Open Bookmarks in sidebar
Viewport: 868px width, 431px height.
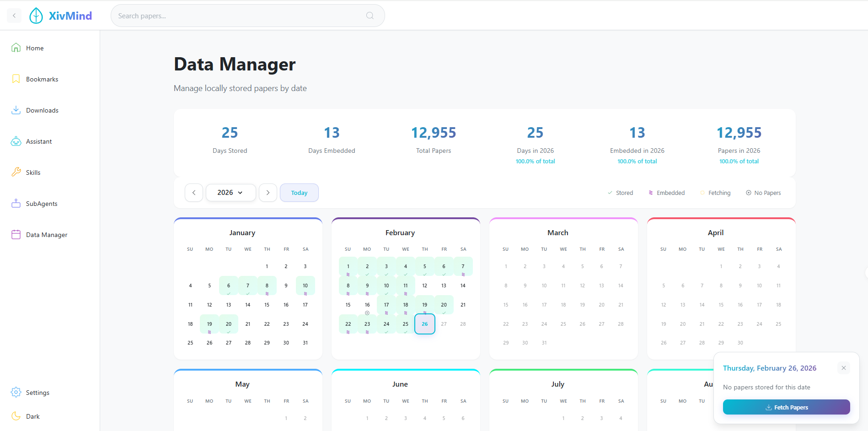point(50,79)
